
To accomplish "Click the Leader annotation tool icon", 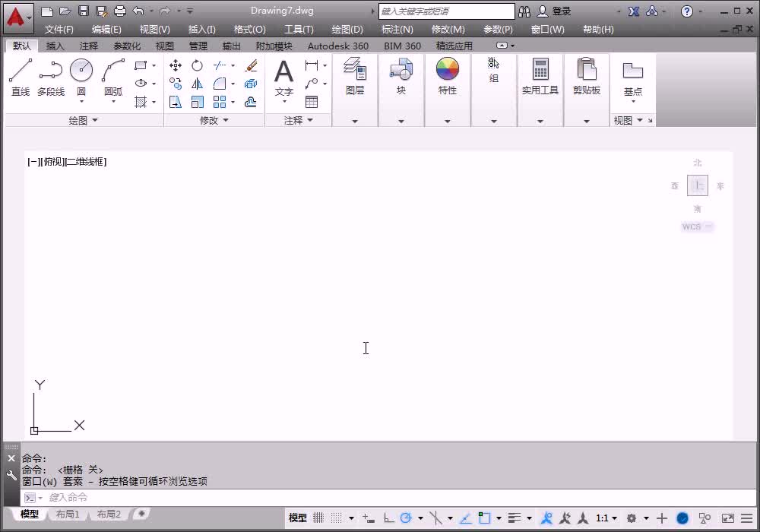I will tap(312, 84).
